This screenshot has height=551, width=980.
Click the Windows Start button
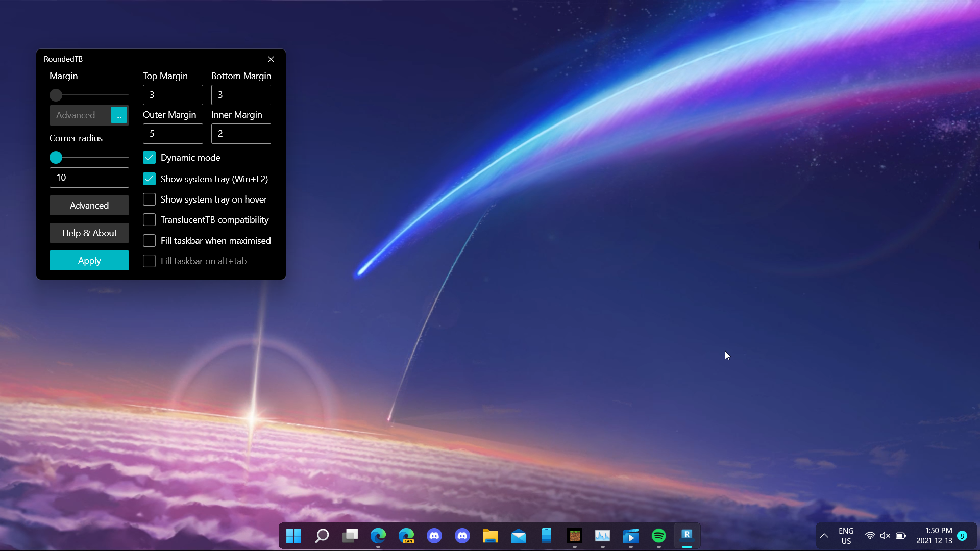pos(293,536)
